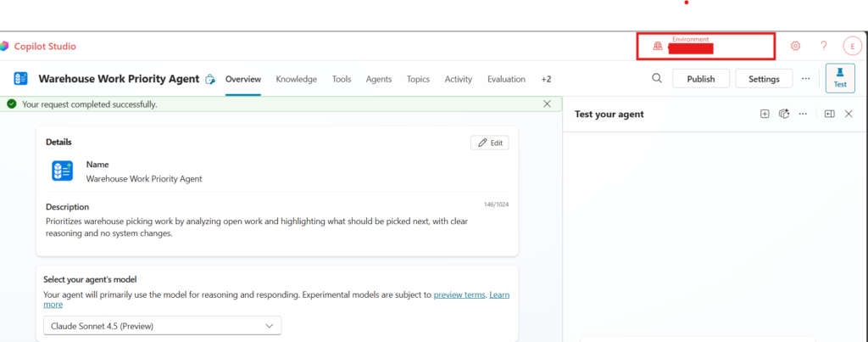
Task: Open the search magnifier icon
Action: (x=657, y=79)
